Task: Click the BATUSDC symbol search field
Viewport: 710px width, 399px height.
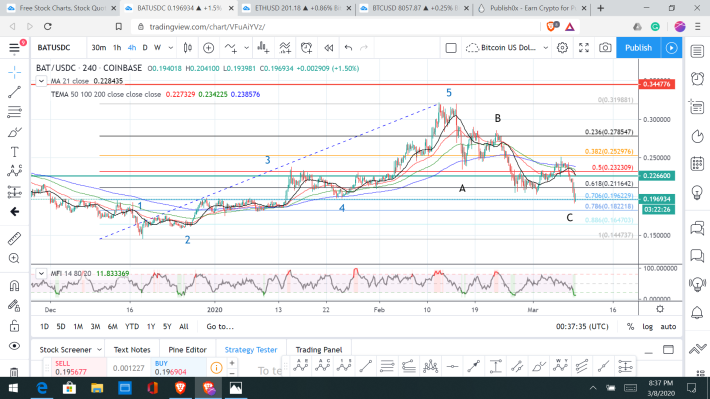Action: click(x=54, y=48)
